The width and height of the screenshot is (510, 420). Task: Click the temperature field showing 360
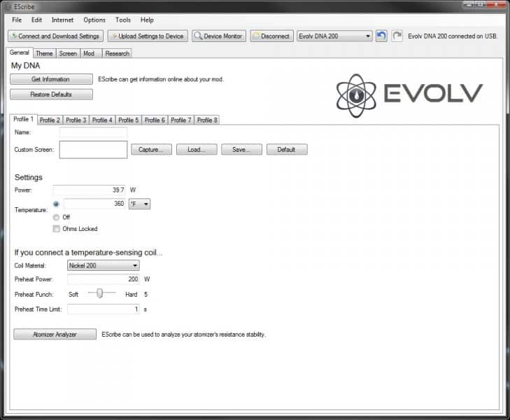pos(94,204)
